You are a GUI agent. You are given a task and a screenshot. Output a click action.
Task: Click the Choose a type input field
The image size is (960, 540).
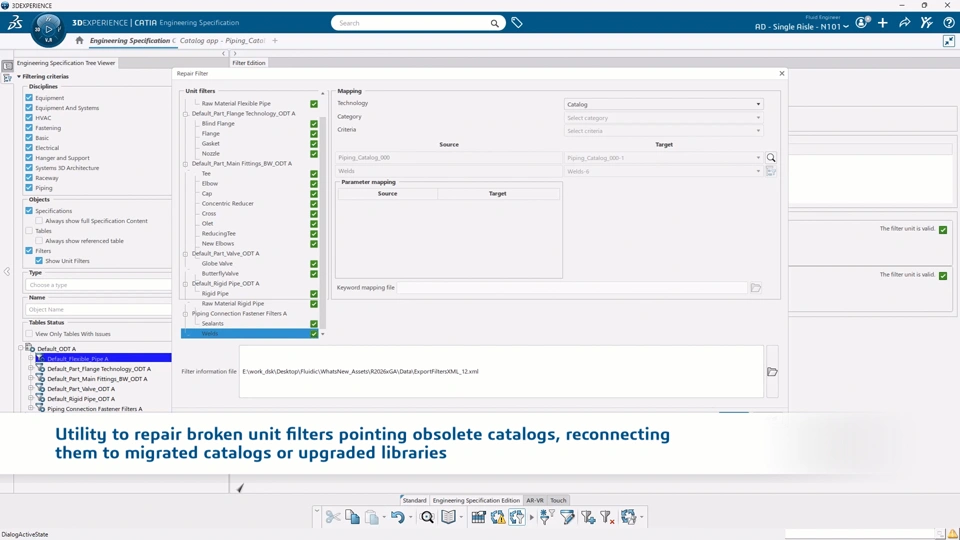click(x=98, y=285)
